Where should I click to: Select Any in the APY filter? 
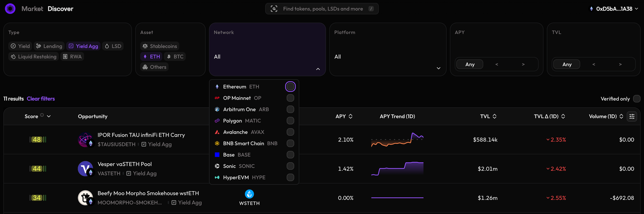pos(470,64)
